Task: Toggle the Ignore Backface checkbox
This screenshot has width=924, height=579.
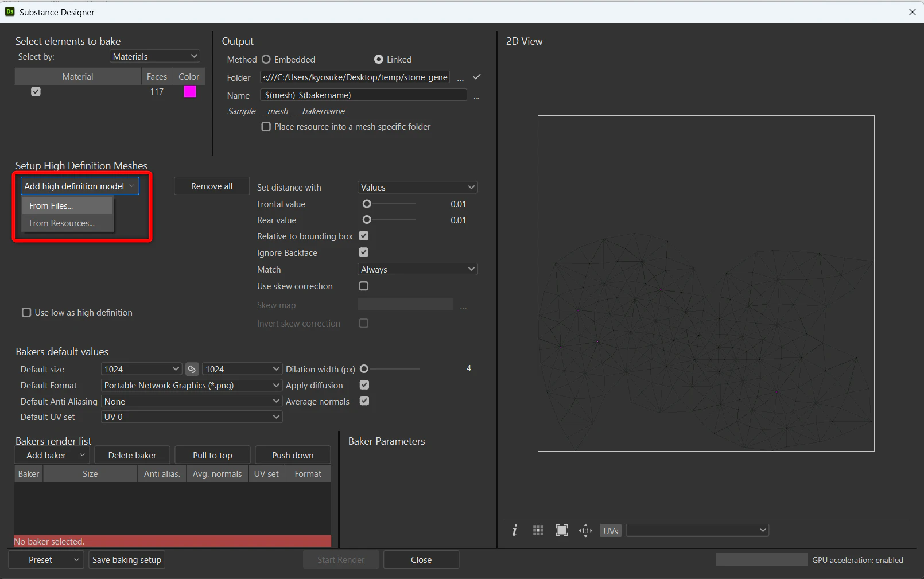Action: point(364,252)
